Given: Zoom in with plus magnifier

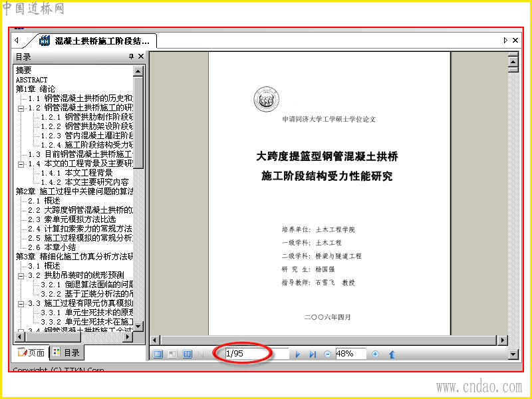Looking at the screenshot, I should pos(375,354).
